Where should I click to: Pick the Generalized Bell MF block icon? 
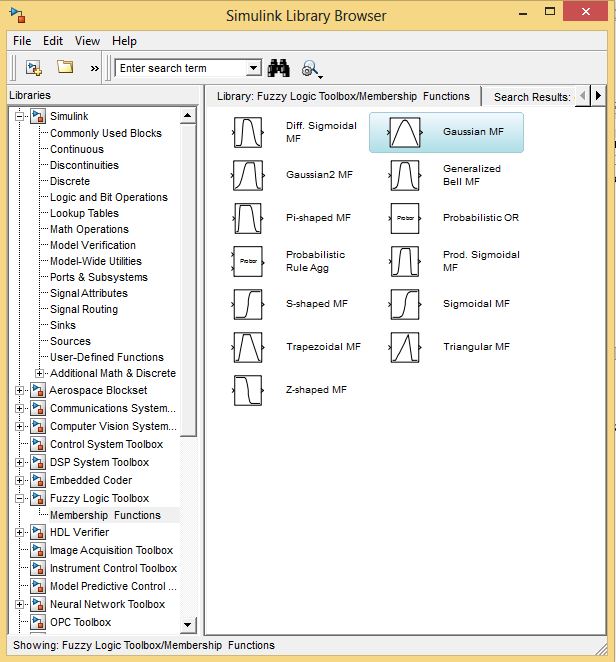click(405, 175)
